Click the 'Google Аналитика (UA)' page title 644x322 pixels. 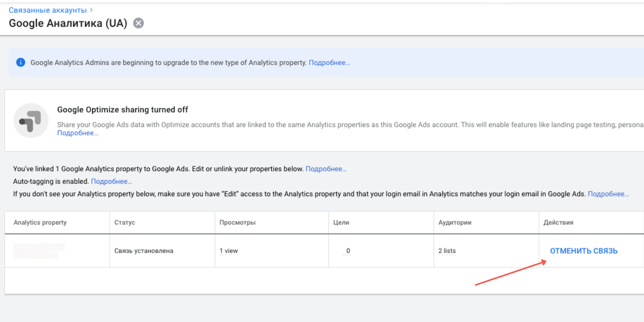(68, 23)
